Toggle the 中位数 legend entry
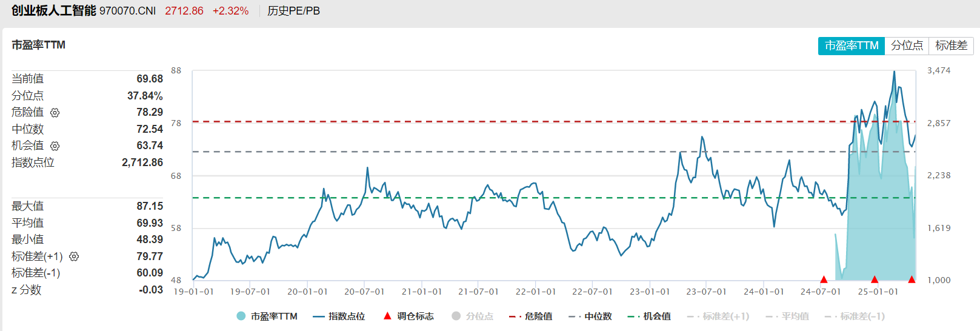Viewport: 980px width, 331px height. (590, 316)
